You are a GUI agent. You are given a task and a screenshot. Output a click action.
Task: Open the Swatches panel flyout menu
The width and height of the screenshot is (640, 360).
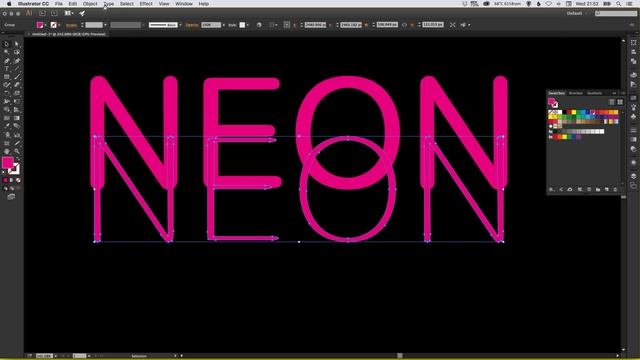pyautogui.click(x=623, y=93)
